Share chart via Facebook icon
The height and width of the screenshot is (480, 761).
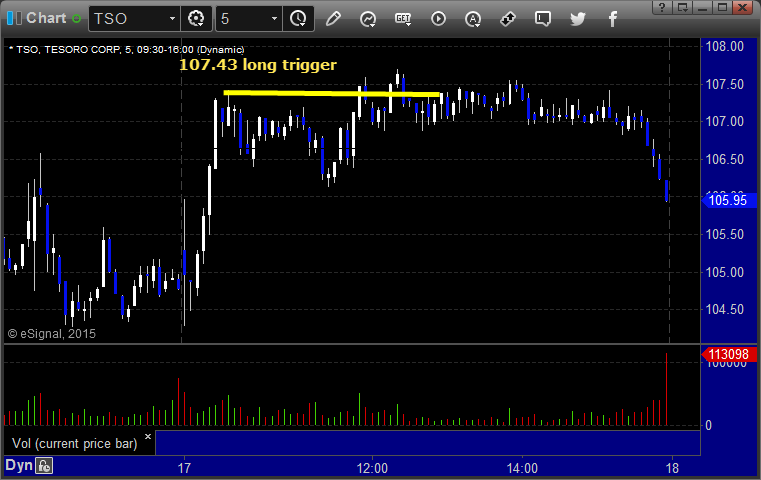coord(613,19)
